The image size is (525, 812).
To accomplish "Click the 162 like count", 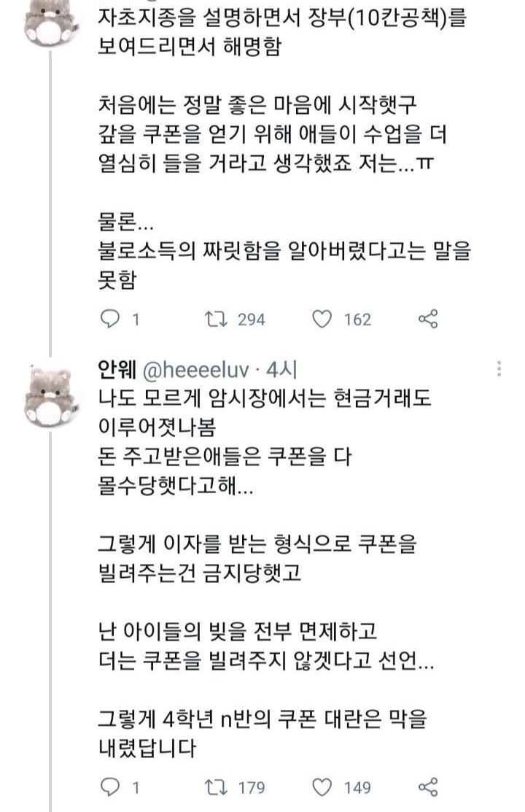I will (x=357, y=320).
